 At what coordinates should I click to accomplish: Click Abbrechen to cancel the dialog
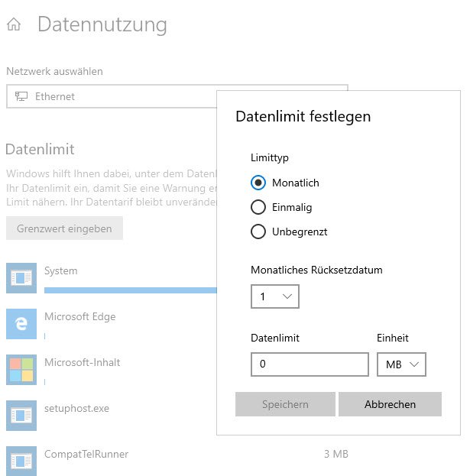pyautogui.click(x=390, y=404)
